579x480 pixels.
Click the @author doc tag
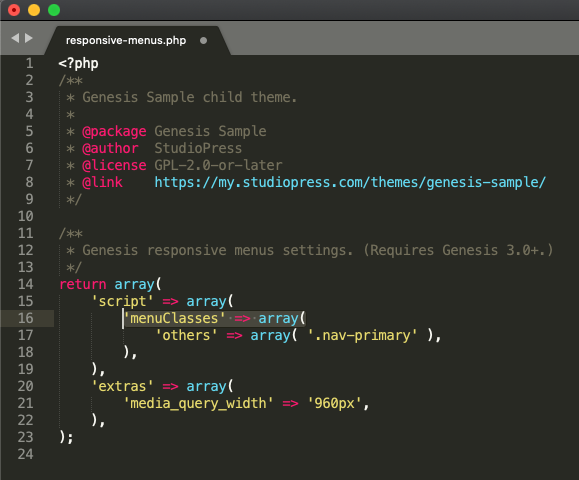(x=110, y=148)
